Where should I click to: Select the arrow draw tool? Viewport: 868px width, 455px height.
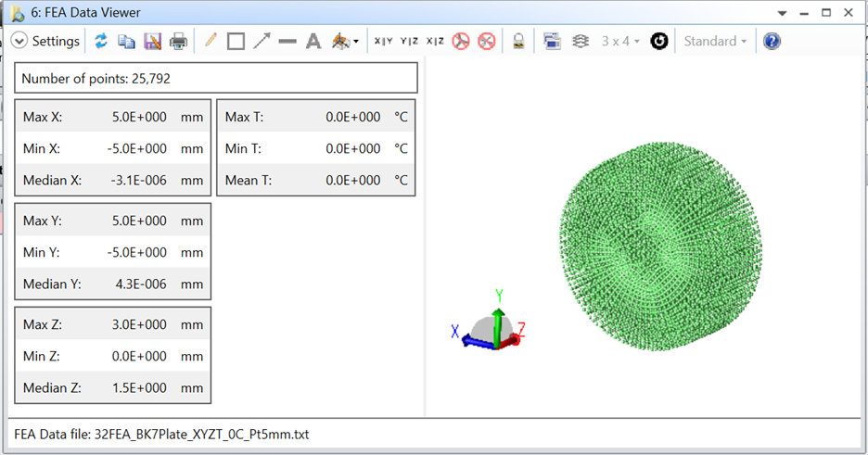point(262,41)
